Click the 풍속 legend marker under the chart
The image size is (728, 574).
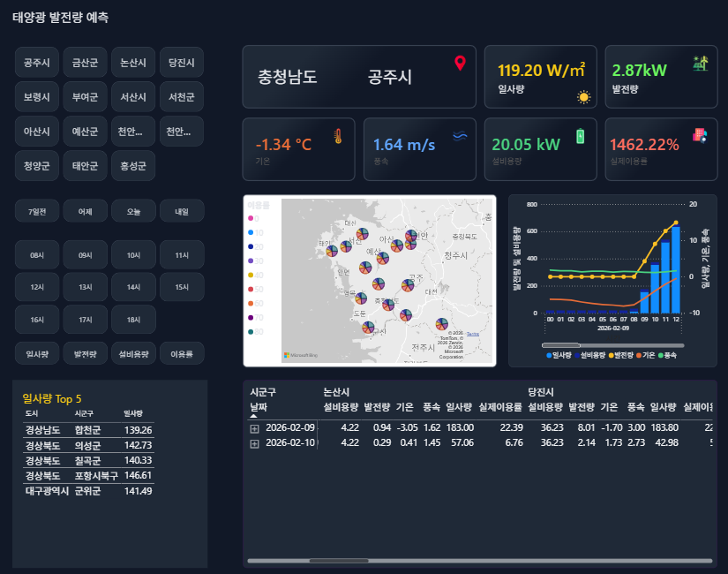point(660,356)
